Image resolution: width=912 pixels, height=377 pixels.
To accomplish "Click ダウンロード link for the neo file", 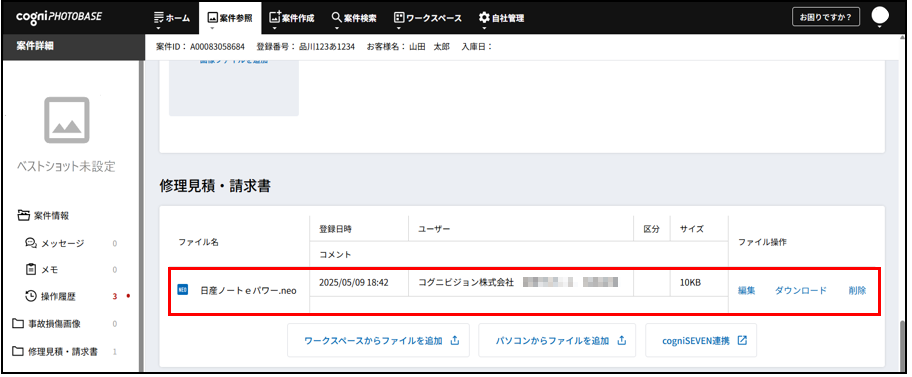I will pos(800,291).
